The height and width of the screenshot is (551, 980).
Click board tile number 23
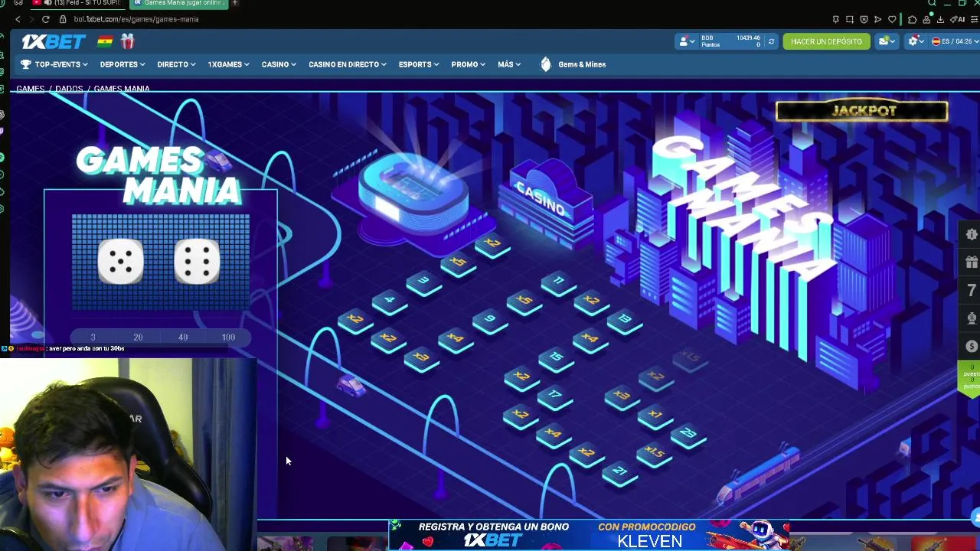(x=688, y=436)
